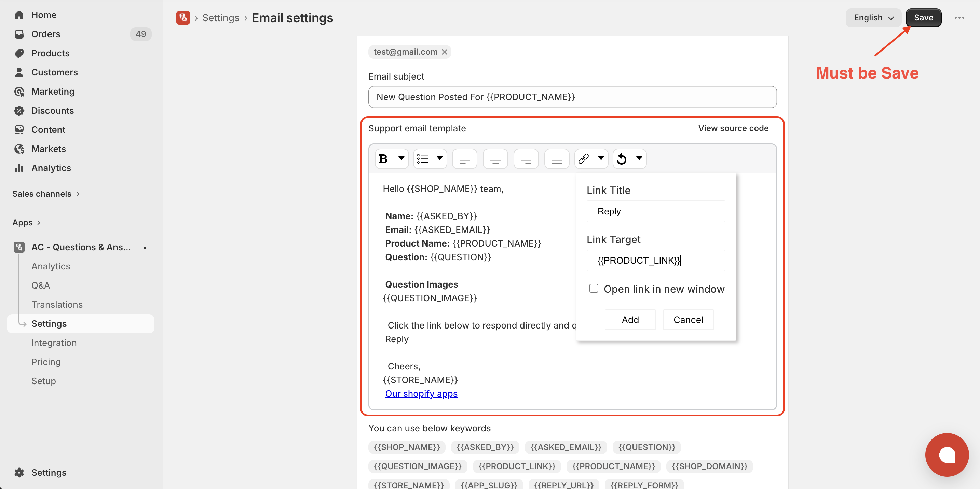Align text right in editor
The height and width of the screenshot is (489, 980).
coord(526,158)
